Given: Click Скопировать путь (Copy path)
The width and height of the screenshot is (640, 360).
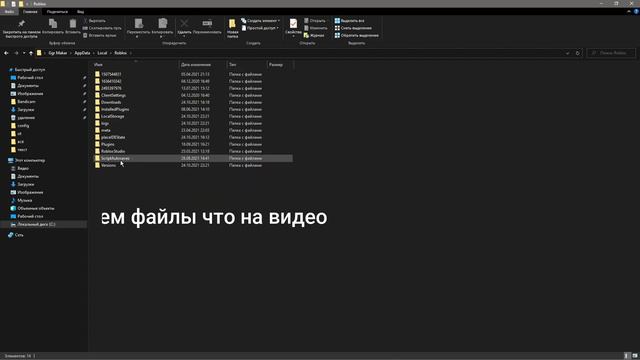Looking at the screenshot, I should pyautogui.click(x=102, y=28).
